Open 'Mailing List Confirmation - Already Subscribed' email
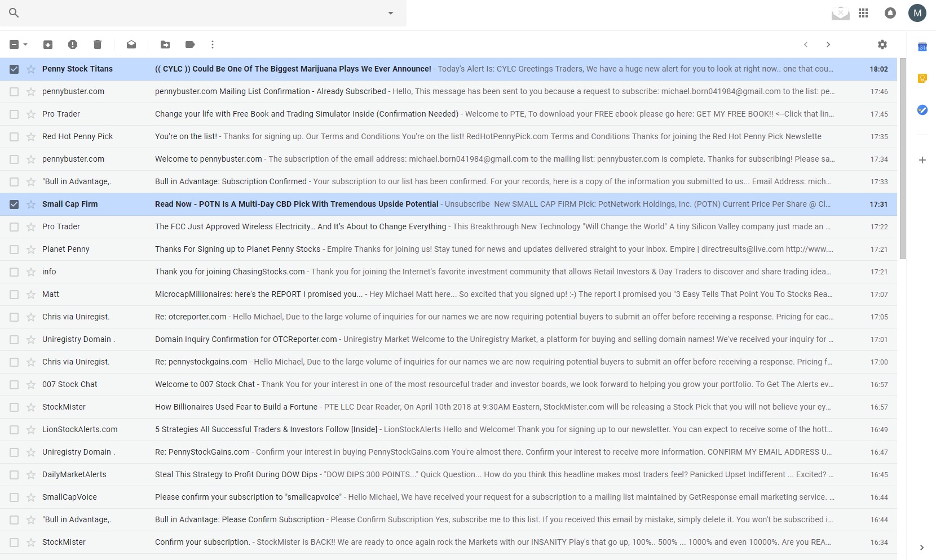The height and width of the screenshot is (560, 936). tap(448, 92)
